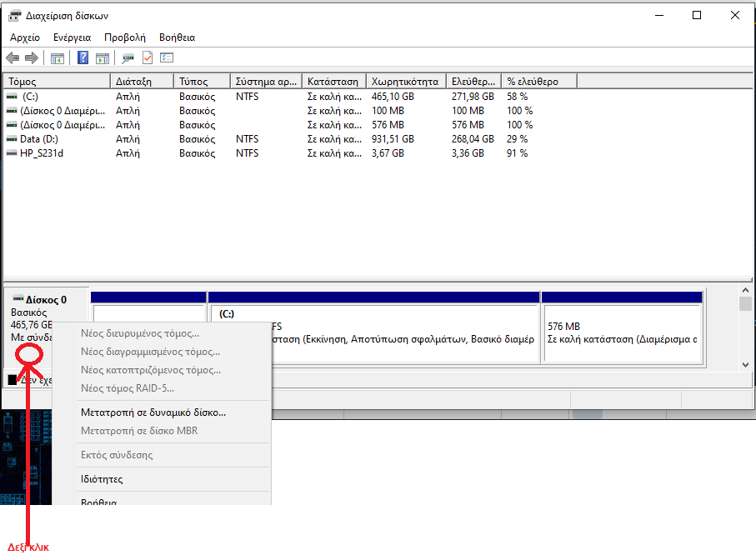The width and height of the screenshot is (756, 560).
Task: Click the drive icon of the (C:) row
Action: 12,97
